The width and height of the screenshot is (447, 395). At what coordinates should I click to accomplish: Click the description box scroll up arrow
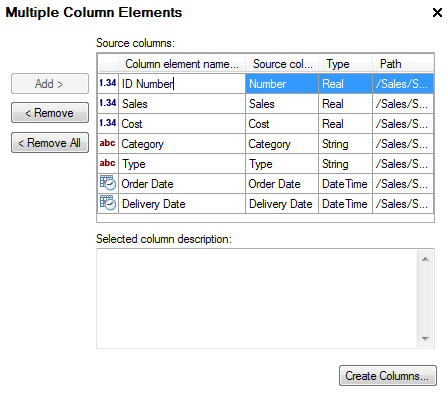click(425, 259)
